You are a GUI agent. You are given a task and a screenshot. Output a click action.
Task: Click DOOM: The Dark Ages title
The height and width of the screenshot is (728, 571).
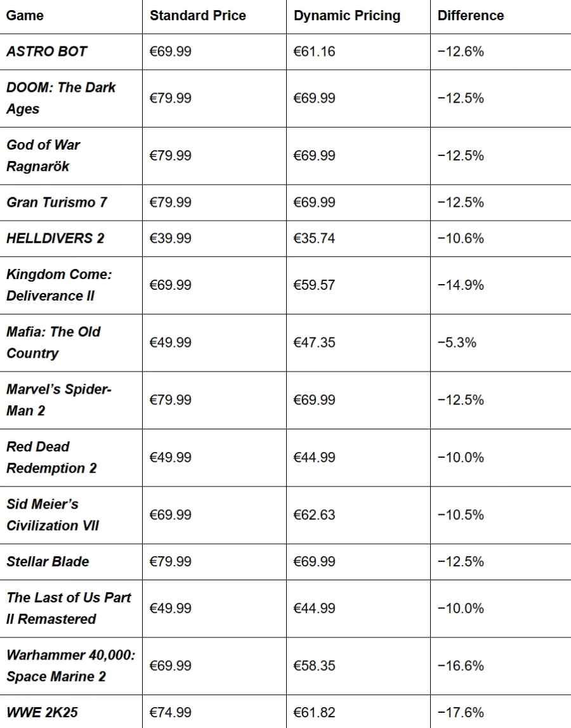pyautogui.click(x=61, y=98)
